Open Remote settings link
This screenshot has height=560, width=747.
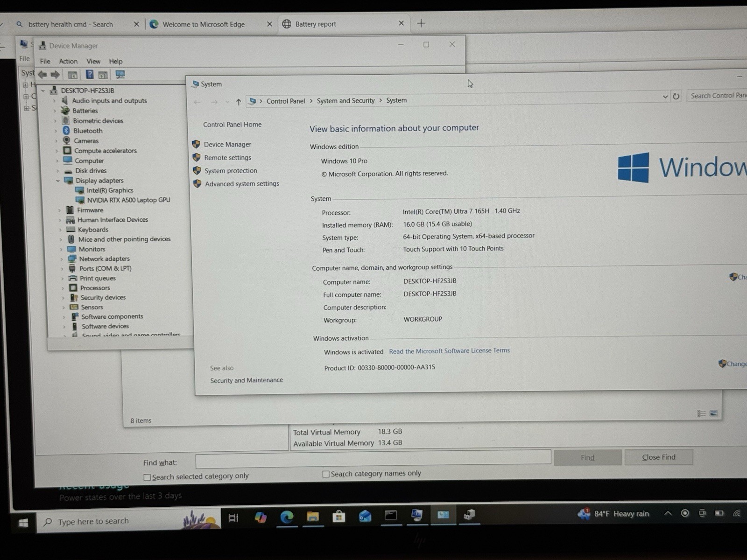tap(228, 158)
